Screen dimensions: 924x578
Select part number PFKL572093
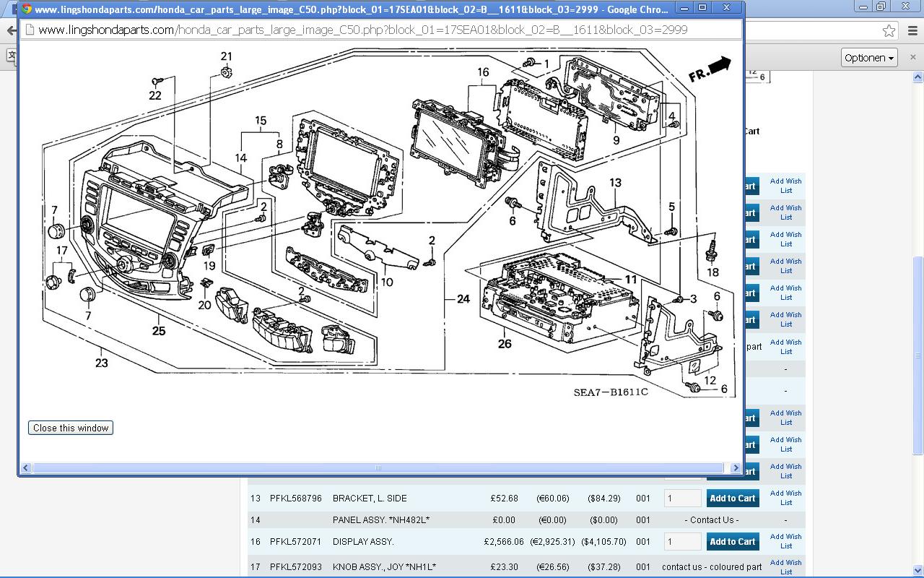tap(296, 567)
